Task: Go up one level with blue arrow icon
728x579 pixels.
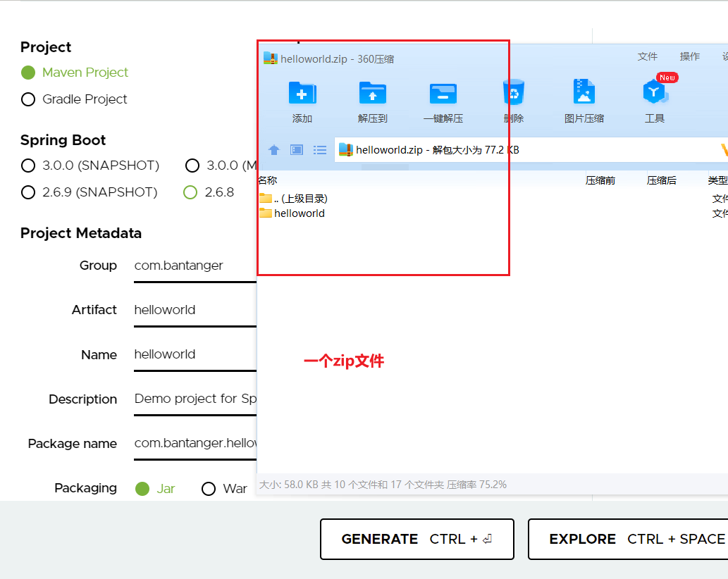Action: pos(274,150)
